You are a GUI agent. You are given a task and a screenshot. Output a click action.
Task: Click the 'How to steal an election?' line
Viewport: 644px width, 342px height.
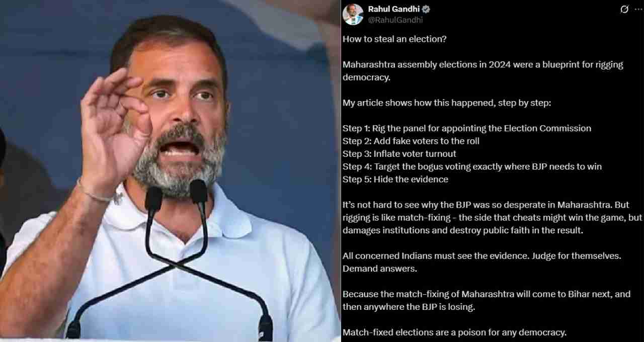click(x=394, y=39)
